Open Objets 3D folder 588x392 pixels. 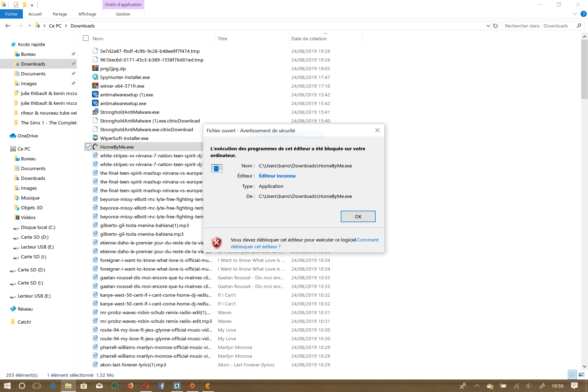click(x=32, y=208)
